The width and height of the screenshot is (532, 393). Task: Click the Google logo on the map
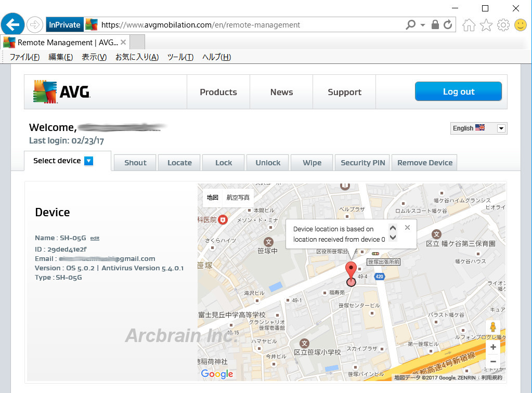pyautogui.click(x=217, y=374)
